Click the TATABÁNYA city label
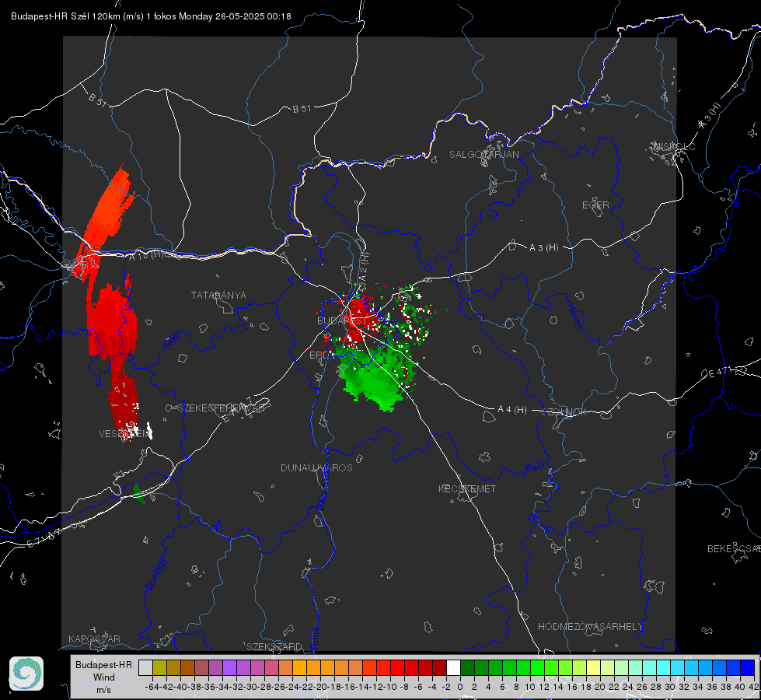 coord(218,296)
